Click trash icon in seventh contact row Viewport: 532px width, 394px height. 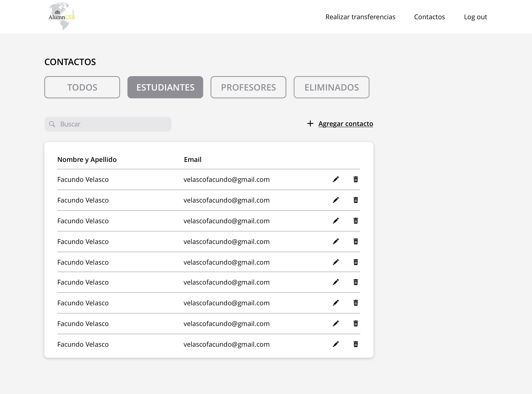click(356, 303)
